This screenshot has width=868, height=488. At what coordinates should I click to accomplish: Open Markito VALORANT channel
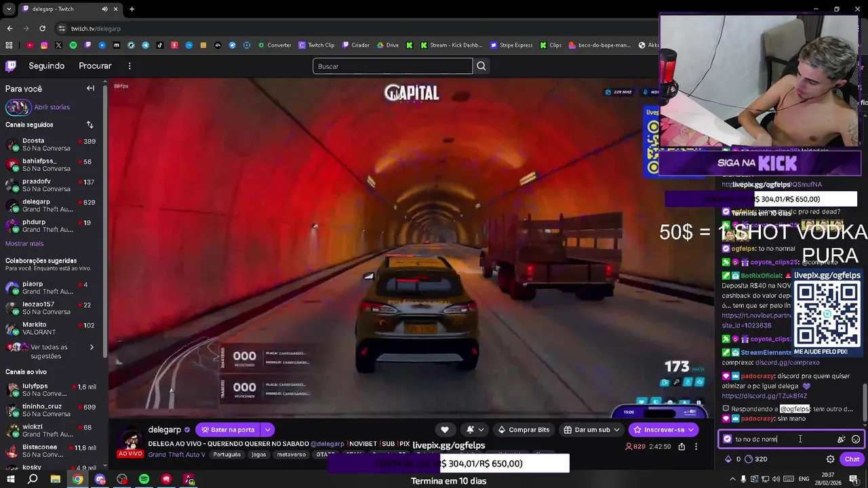coord(52,328)
